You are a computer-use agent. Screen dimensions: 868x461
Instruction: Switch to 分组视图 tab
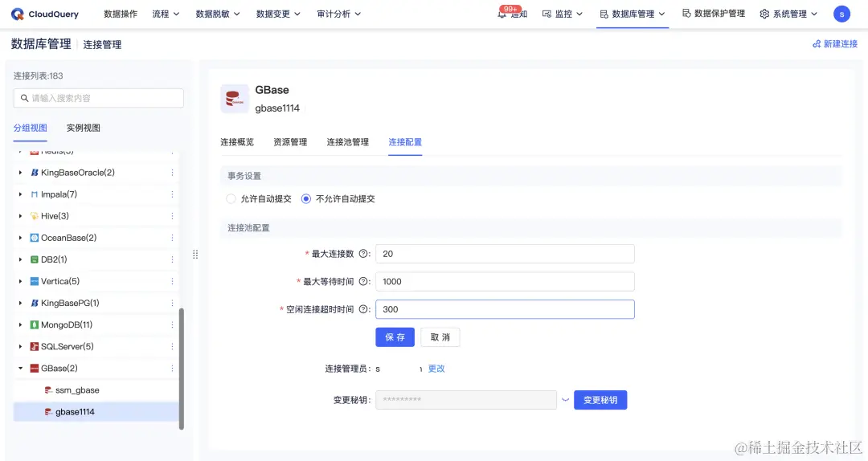click(30, 128)
